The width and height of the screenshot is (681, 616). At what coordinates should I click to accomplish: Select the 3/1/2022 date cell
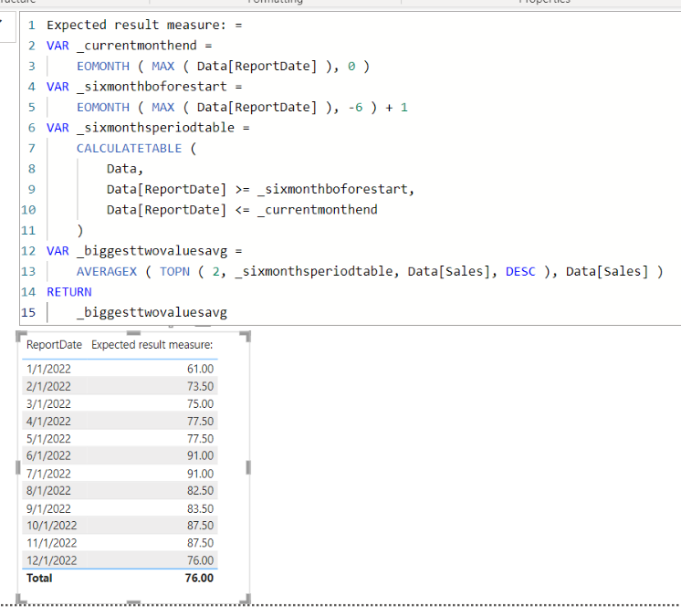coord(48,403)
